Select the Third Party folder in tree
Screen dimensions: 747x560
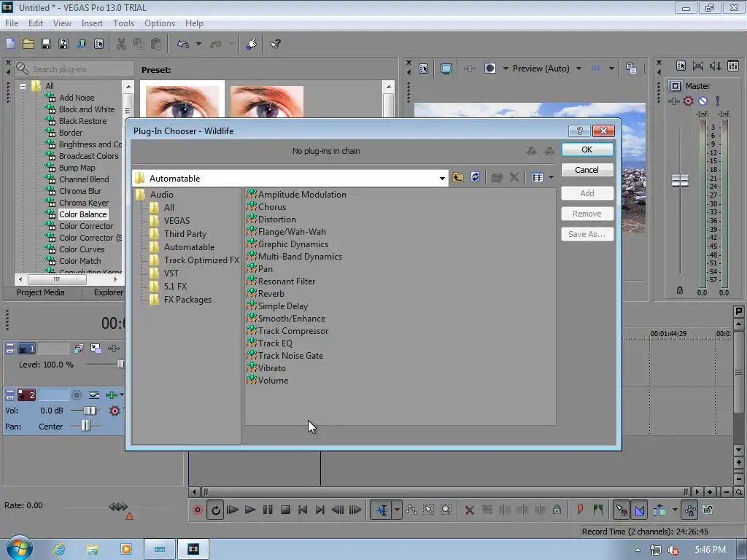[185, 234]
